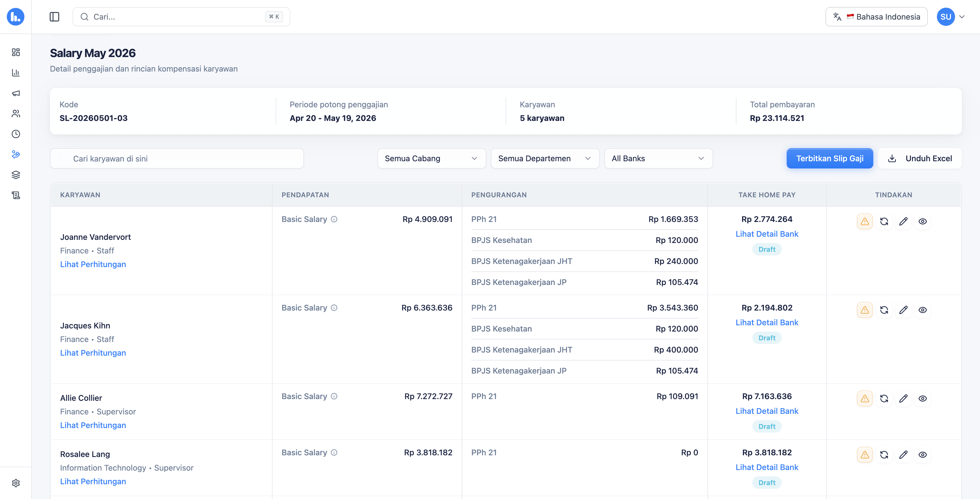Edit Joanne Vandervort's salary with pencil icon
The width and height of the screenshot is (980, 499).
(903, 221)
